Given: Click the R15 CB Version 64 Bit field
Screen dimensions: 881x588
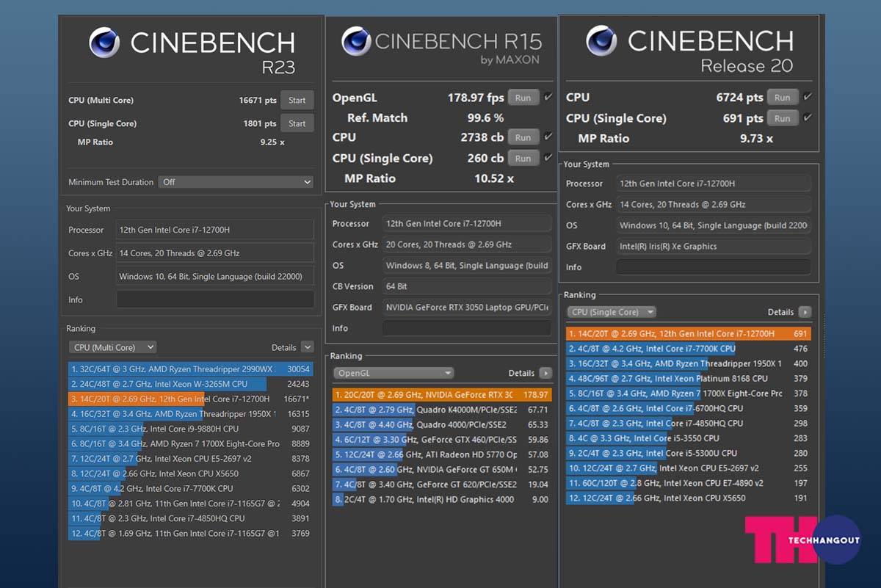Looking at the screenshot, I should pyautogui.click(x=467, y=286).
